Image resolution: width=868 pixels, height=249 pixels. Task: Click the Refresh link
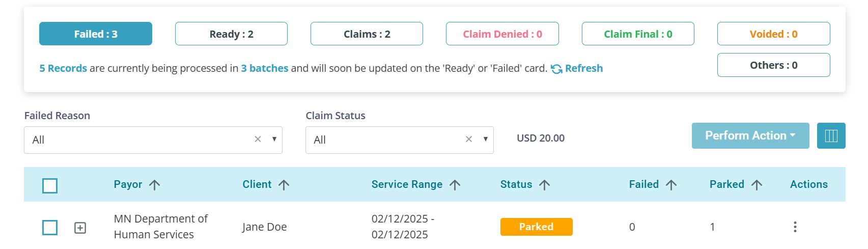coord(577,68)
